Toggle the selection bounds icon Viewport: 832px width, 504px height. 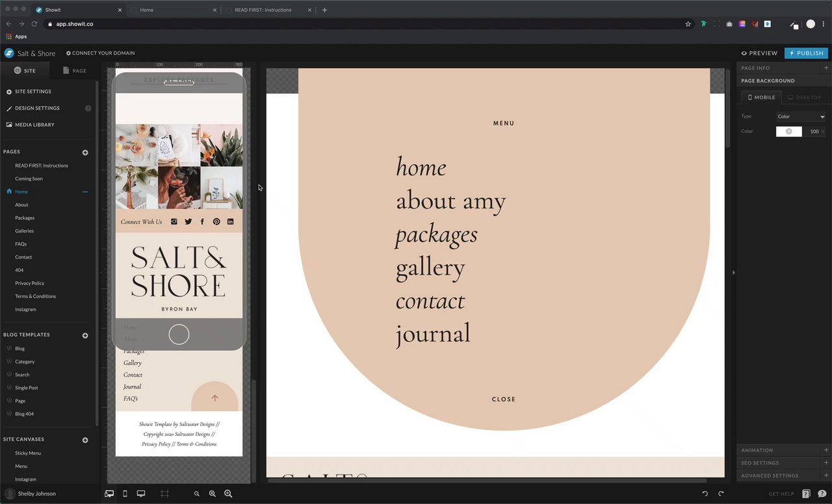point(164,494)
